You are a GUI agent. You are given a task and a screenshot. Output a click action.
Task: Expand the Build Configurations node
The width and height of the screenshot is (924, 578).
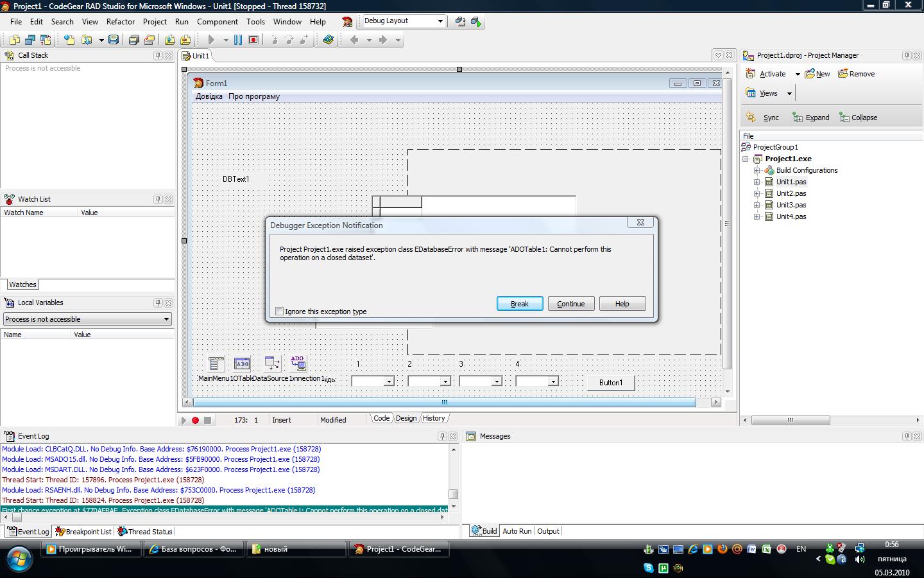click(757, 170)
